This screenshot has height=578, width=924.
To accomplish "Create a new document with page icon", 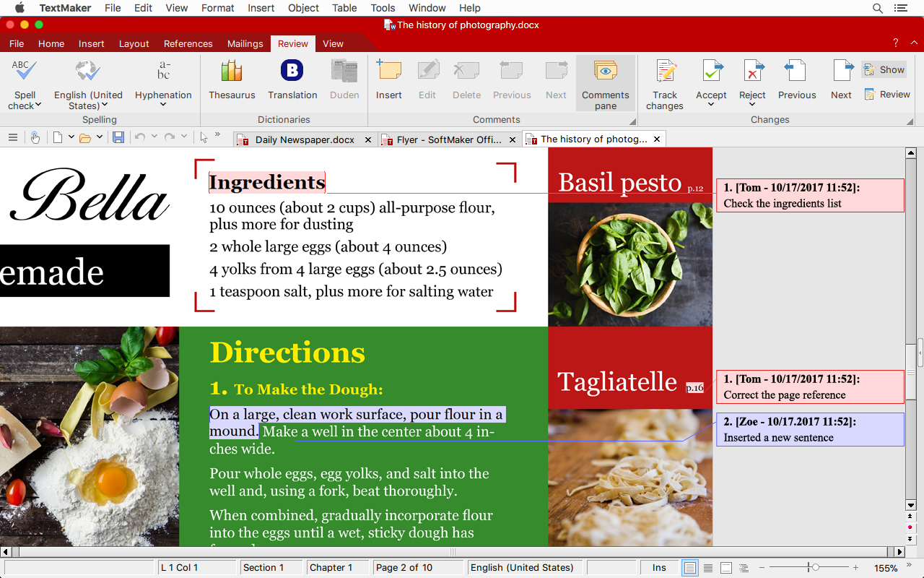I will click(58, 137).
